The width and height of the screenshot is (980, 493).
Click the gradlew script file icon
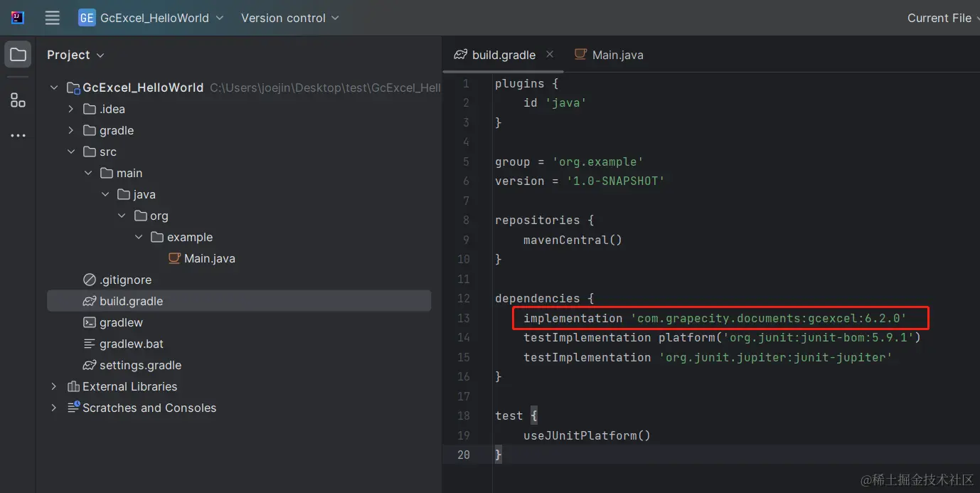point(90,322)
